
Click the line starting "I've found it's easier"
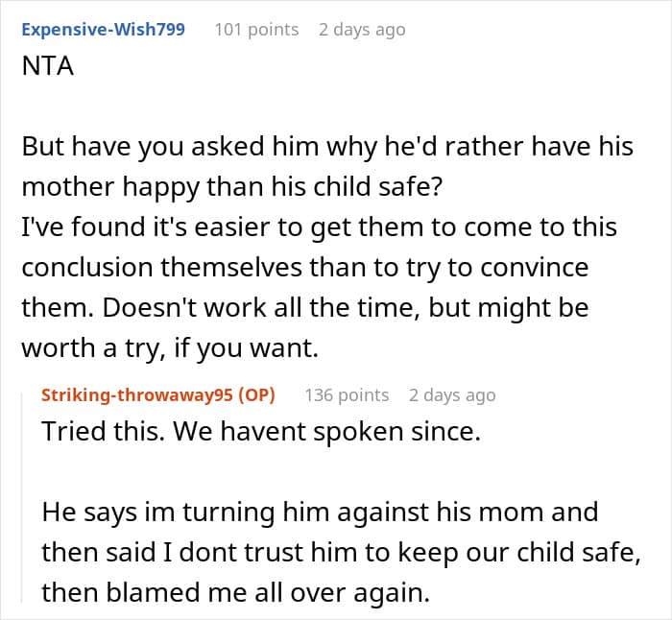click(319, 227)
